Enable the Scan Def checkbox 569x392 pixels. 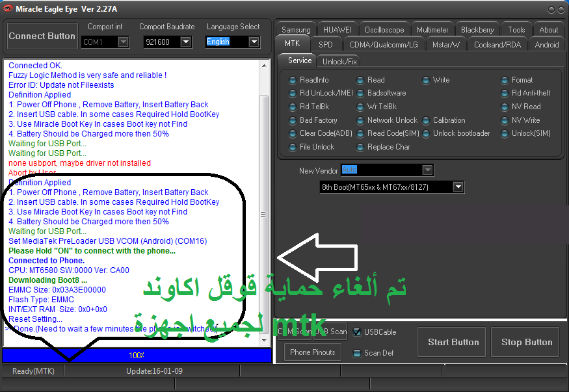(x=357, y=353)
